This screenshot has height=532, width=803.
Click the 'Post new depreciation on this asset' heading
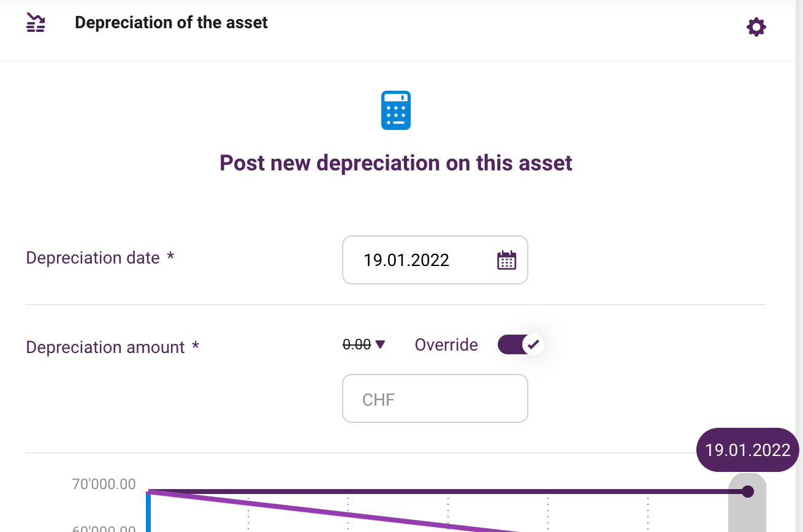pyautogui.click(x=396, y=163)
